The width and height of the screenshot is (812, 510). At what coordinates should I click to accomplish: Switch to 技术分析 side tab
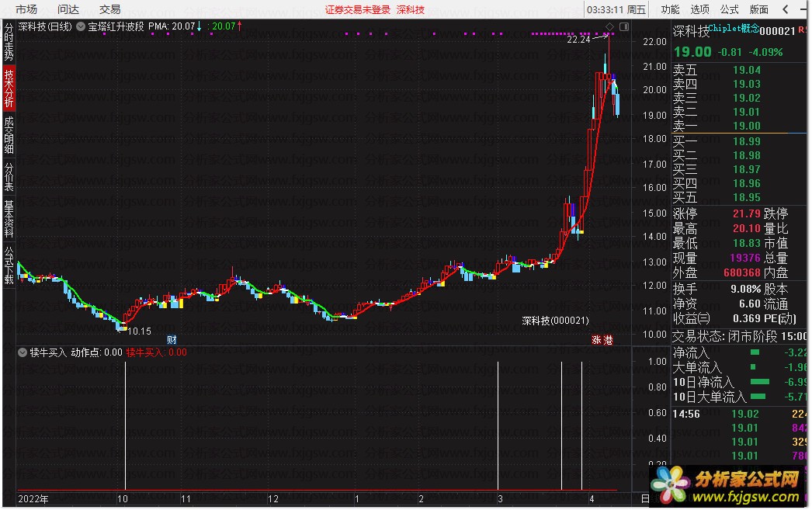pos(9,88)
